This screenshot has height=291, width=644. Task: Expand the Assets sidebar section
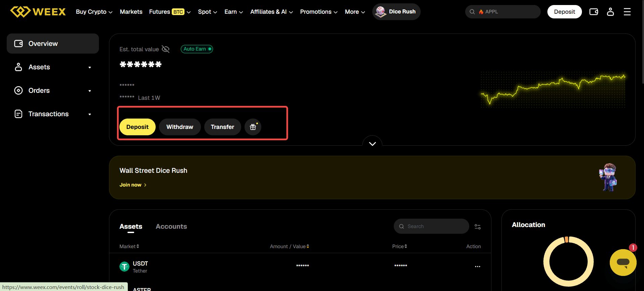[90, 67]
